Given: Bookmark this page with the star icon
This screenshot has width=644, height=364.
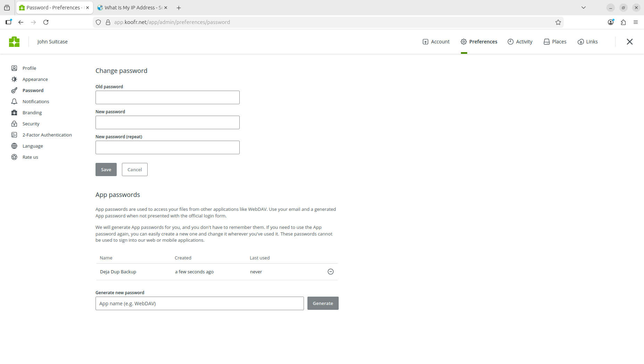Looking at the screenshot, I should (x=558, y=22).
